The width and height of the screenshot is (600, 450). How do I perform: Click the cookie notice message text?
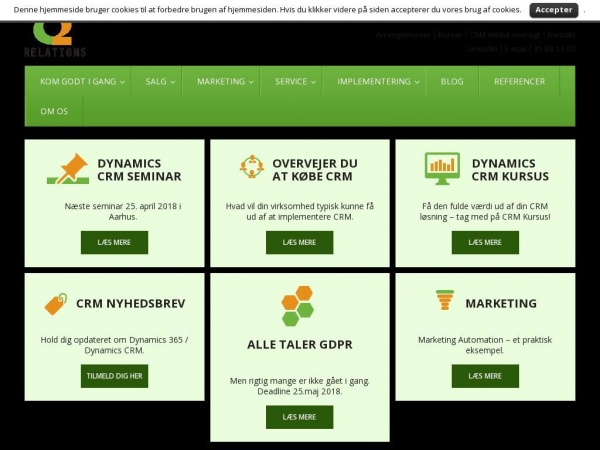267,10
